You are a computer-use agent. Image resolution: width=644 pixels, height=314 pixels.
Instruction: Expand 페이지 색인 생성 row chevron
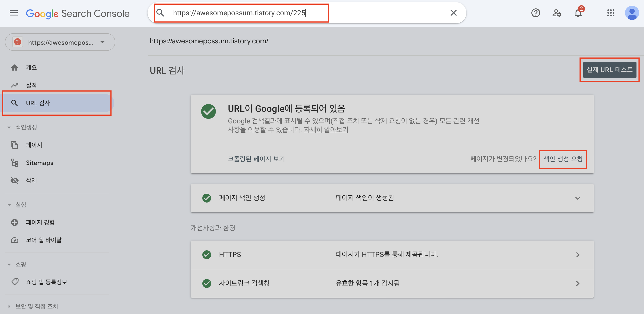point(578,198)
